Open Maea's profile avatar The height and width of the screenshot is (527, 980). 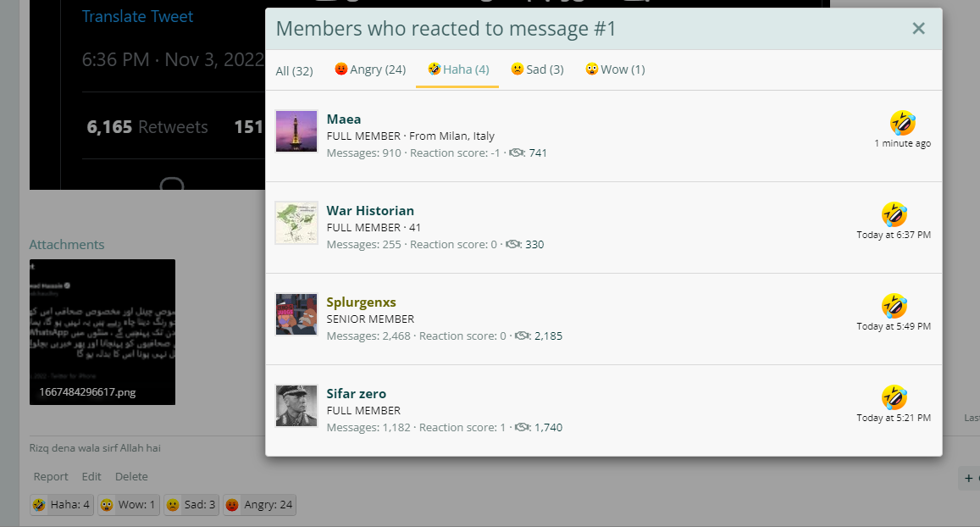[296, 131]
